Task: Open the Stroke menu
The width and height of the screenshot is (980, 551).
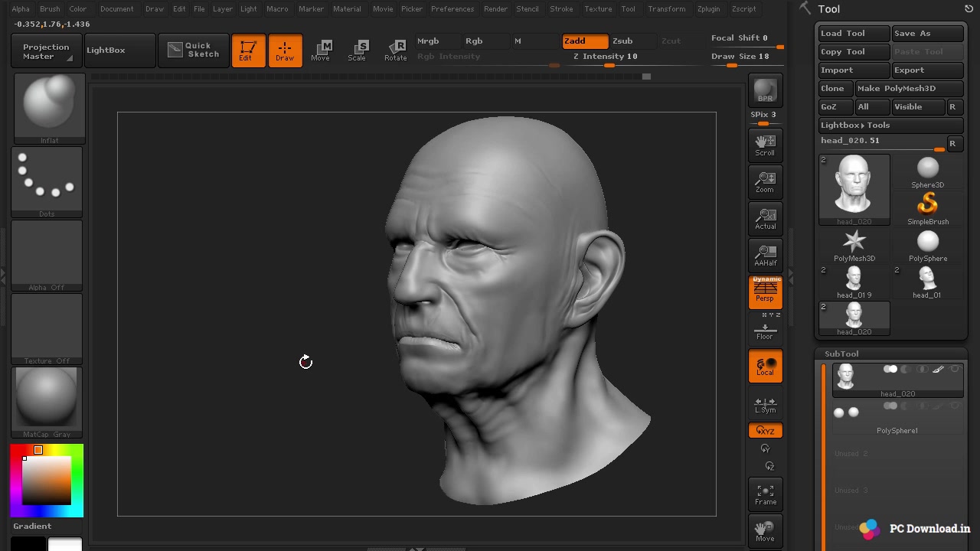Action: 561,8
